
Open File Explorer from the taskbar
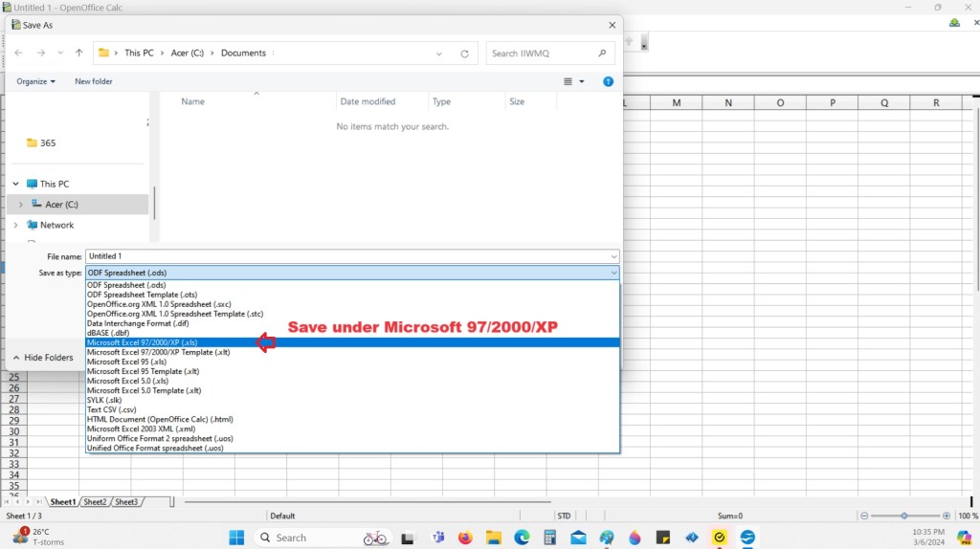[494, 538]
